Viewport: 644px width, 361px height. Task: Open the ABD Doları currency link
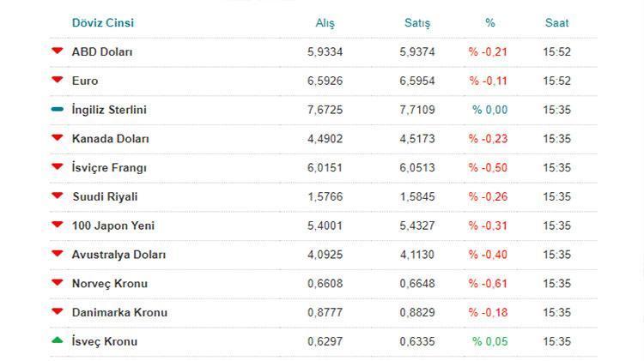102,52
